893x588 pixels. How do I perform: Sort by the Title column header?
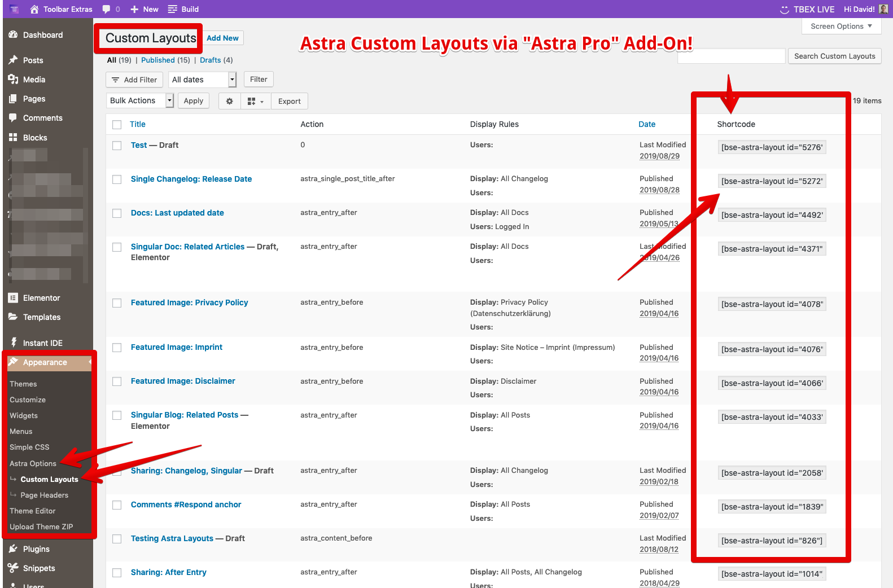pos(138,124)
